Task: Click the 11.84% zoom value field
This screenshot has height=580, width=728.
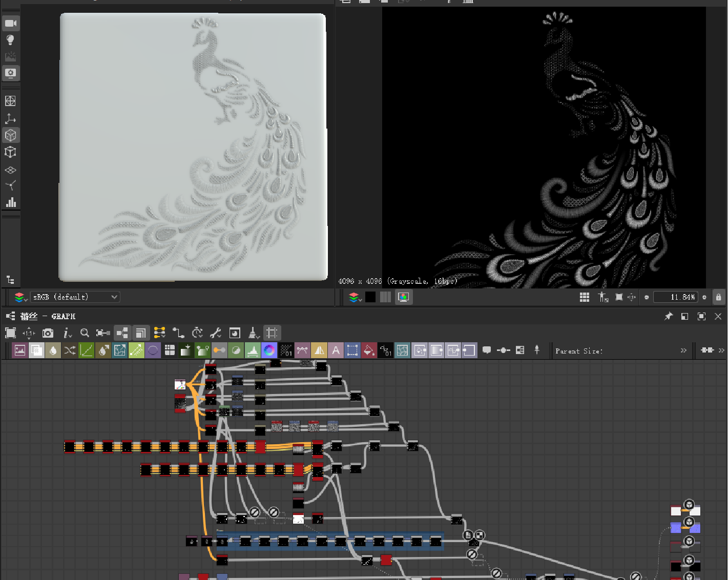Action: tap(676, 297)
